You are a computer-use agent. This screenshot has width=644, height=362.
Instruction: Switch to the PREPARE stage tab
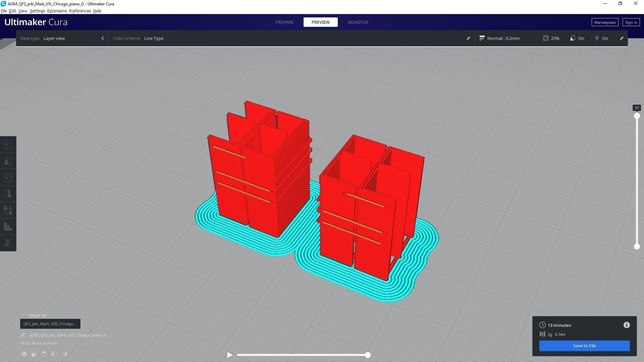(284, 22)
